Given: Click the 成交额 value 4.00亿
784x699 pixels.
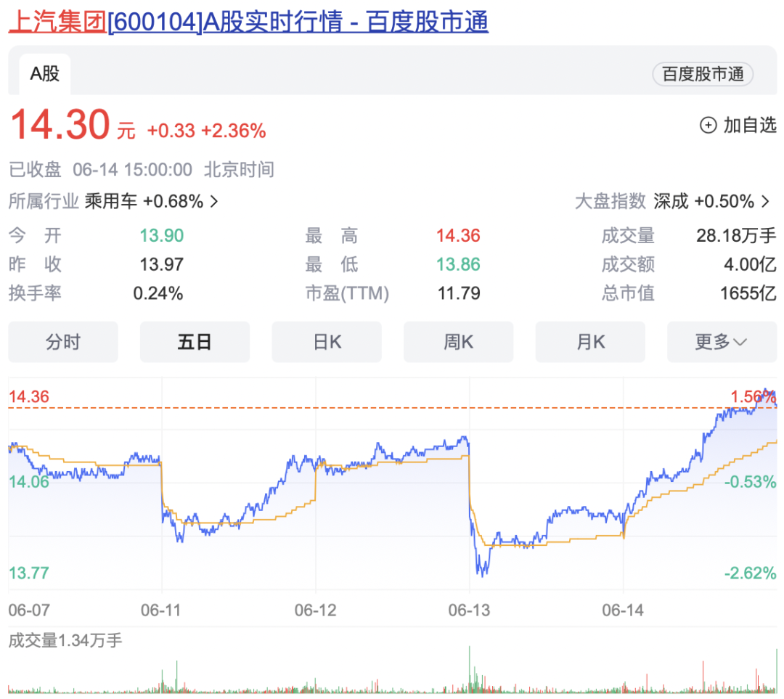Looking at the screenshot, I should (750, 264).
